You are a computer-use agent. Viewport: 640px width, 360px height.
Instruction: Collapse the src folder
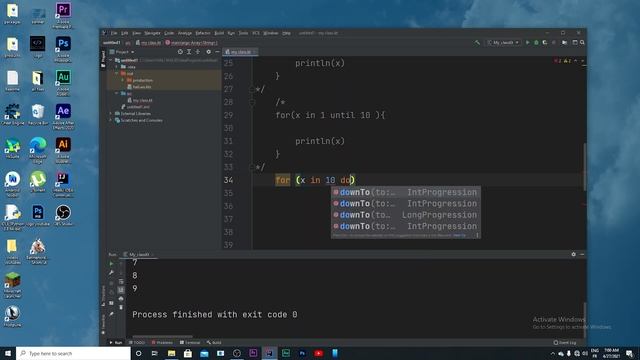click(117, 93)
